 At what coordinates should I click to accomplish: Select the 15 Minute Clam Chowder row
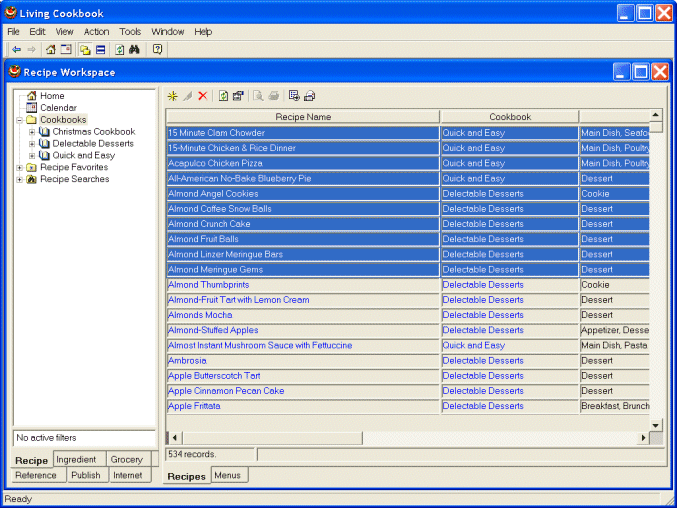(x=408, y=133)
